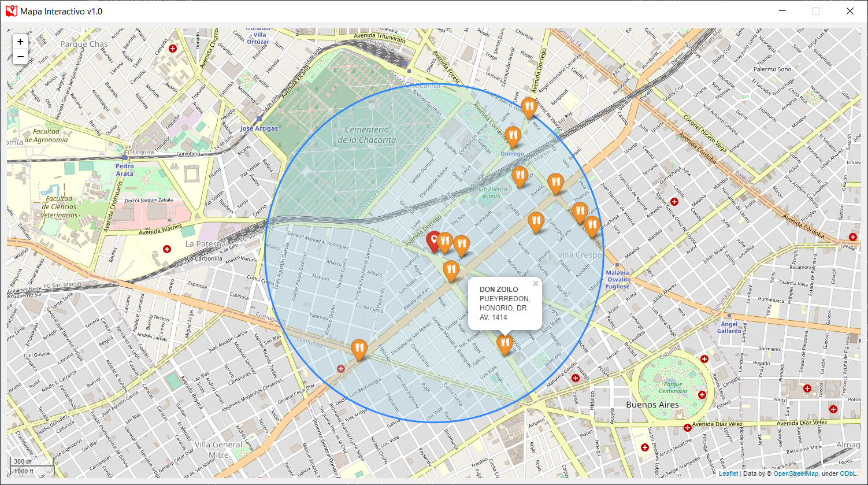The height and width of the screenshot is (485, 868).
Task: Select the restaurant marker touching the red pin
Action: tap(444, 242)
